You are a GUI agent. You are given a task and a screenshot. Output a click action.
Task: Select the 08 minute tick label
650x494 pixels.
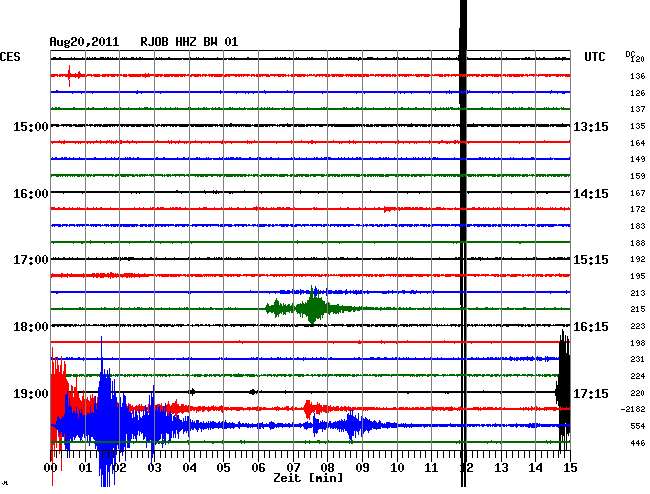pos(327,468)
